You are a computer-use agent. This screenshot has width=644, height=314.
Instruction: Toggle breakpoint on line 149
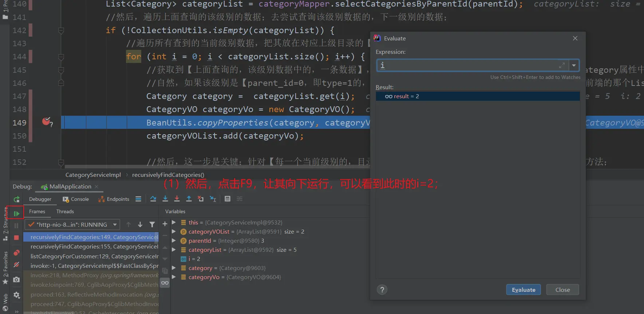pos(46,122)
